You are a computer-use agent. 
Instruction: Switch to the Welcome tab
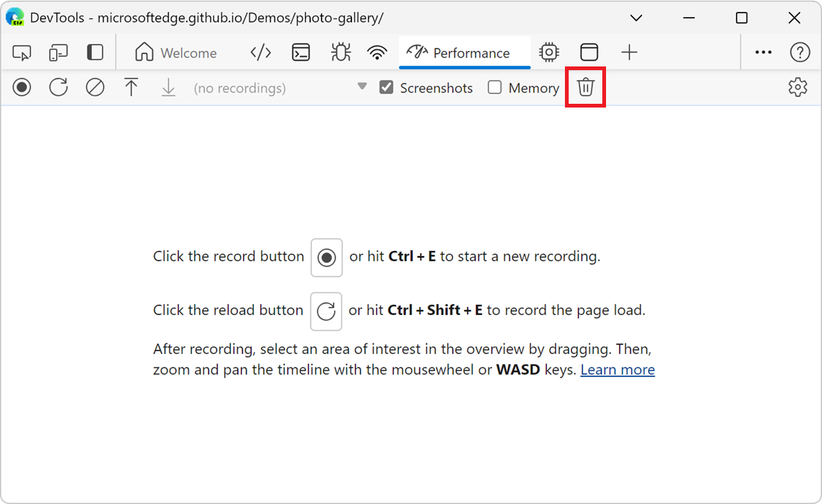point(176,53)
